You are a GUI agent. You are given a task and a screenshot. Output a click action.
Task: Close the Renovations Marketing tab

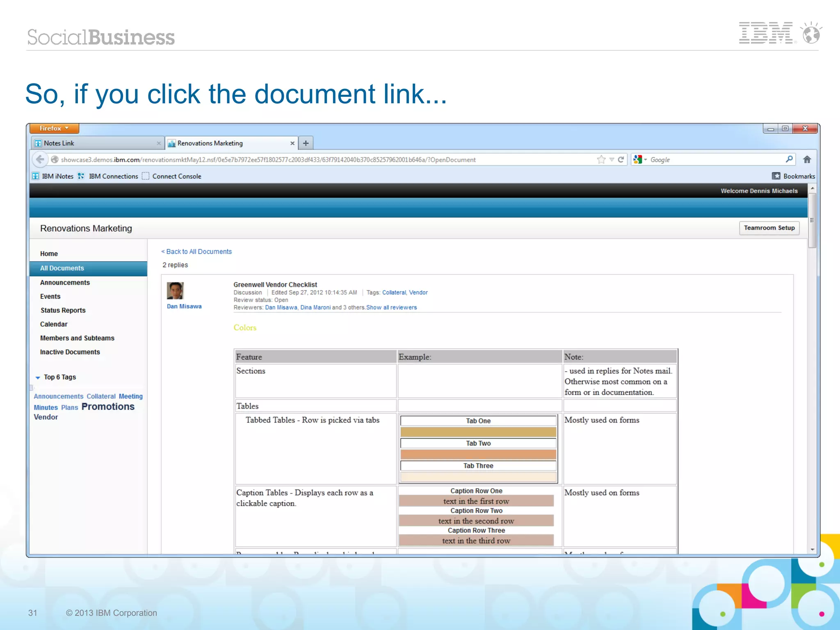point(292,143)
